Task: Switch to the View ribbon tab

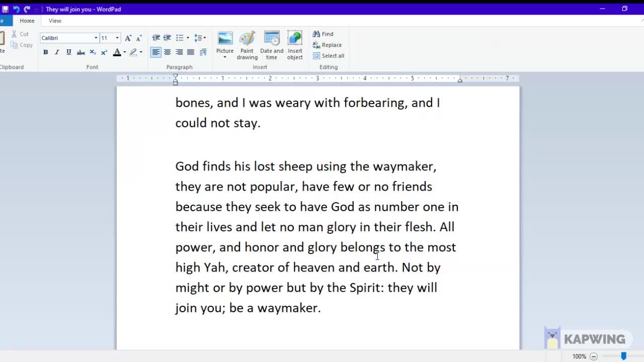Action: pos(55,21)
